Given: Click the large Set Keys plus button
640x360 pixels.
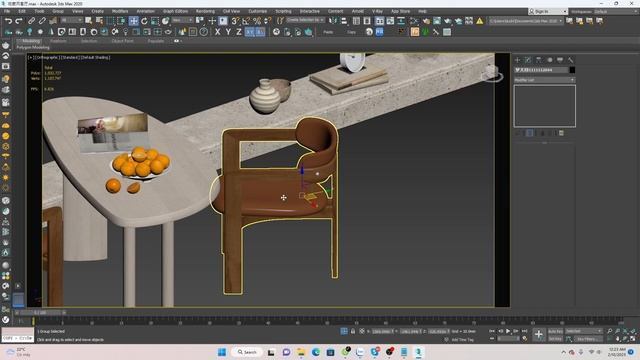Looking at the screenshot, I should point(539,335).
